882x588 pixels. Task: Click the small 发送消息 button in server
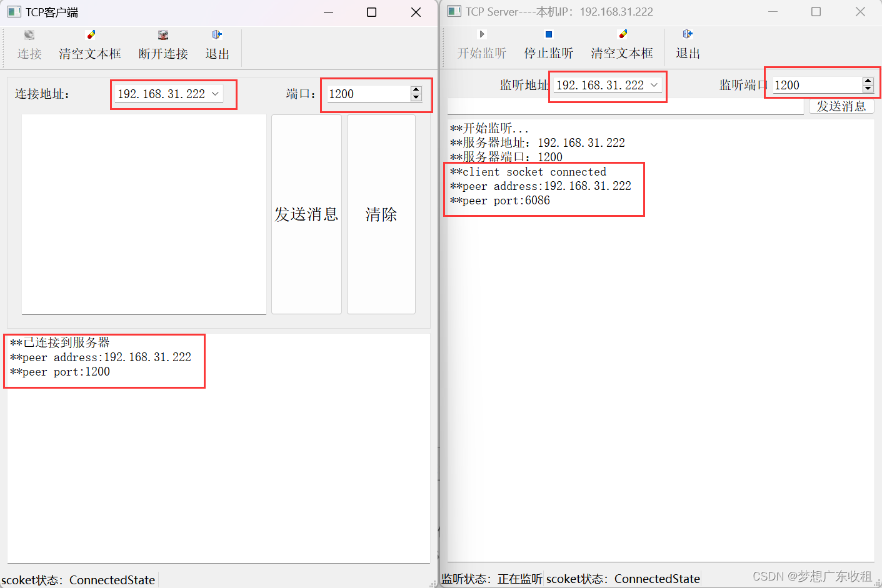[x=841, y=106]
